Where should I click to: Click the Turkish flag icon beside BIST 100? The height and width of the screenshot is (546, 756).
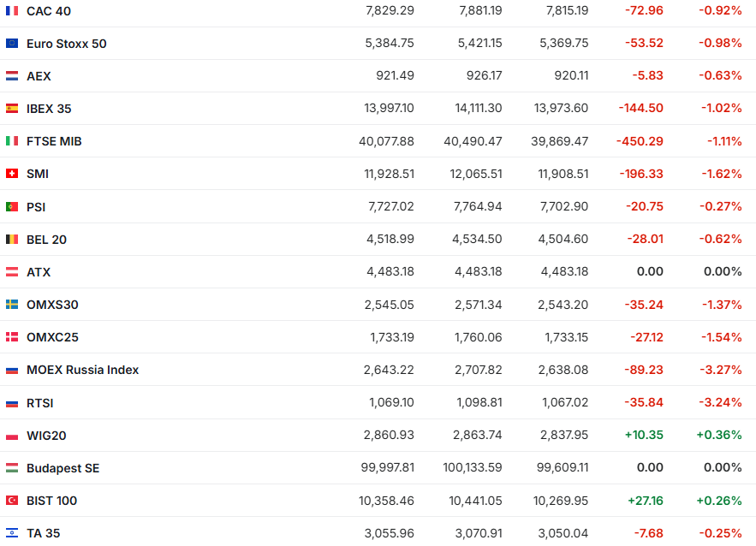pyautogui.click(x=12, y=501)
